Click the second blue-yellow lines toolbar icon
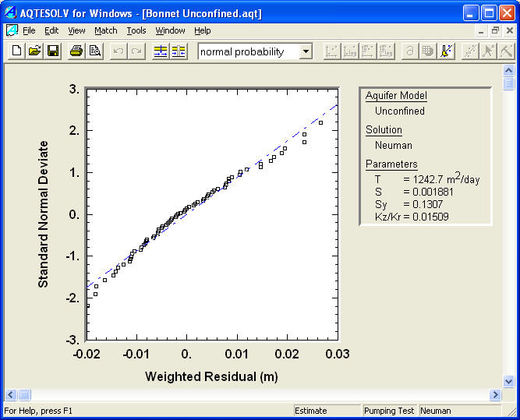520x420 pixels. click(179, 51)
